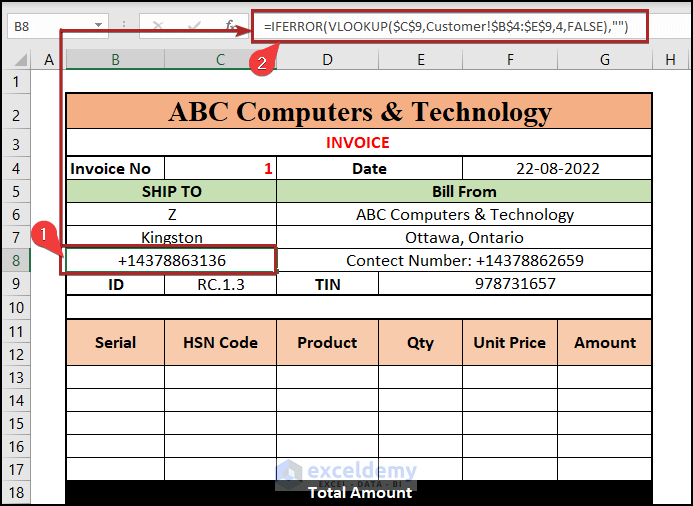693x506 pixels.
Task: Click the HSN Code column heading cell
Action: tap(220, 342)
